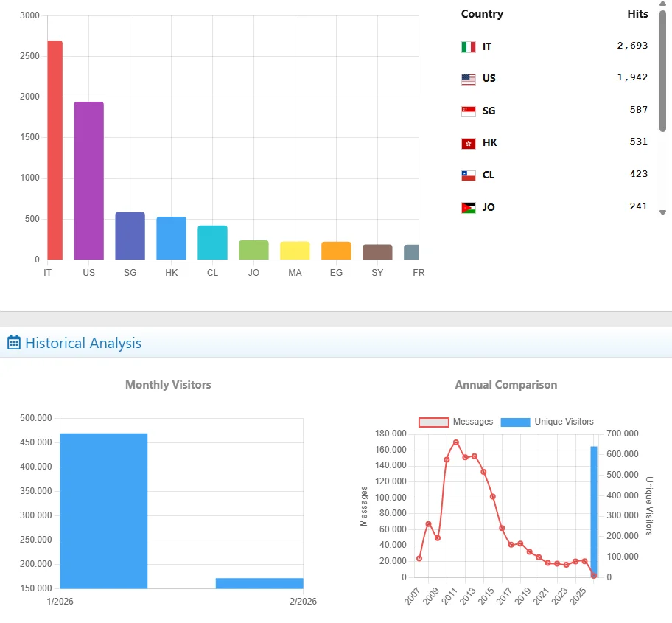The height and width of the screenshot is (623, 672).
Task: Click the Italy flag icon
Action: tap(468, 47)
